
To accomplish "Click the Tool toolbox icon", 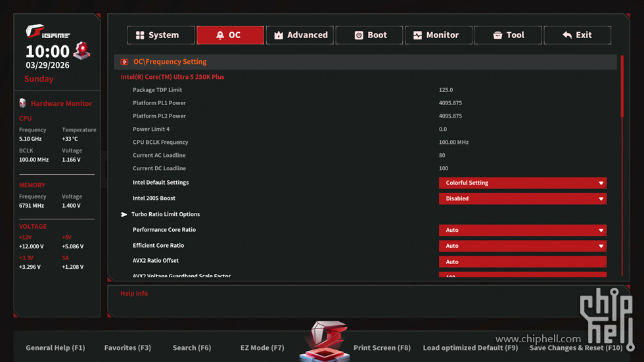I will click(x=497, y=35).
